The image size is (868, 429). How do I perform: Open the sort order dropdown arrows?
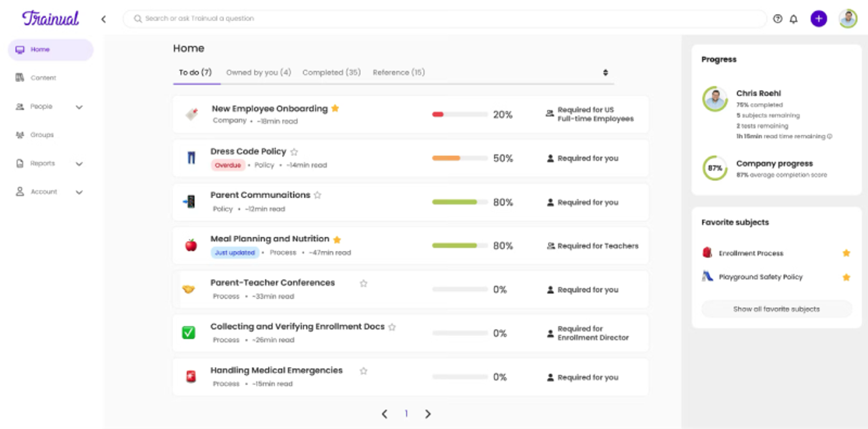click(x=605, y=73)
